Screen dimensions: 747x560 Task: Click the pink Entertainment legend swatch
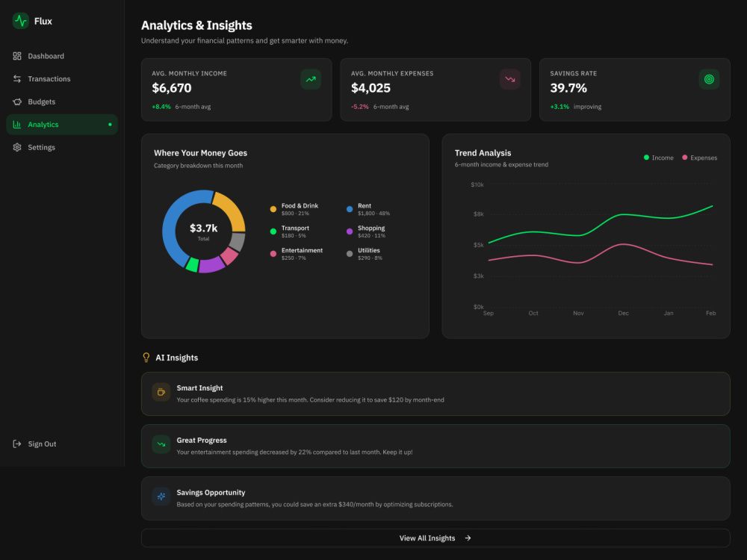pos(273,254)
